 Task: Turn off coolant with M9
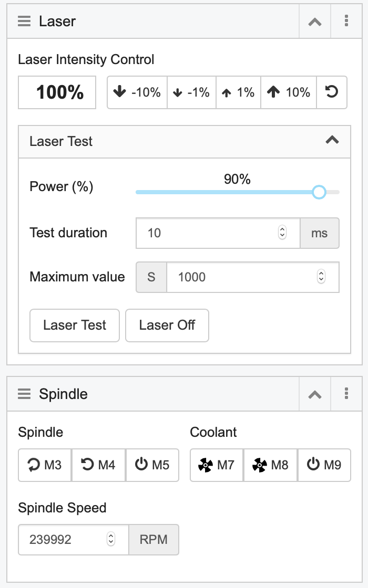[324, 465]
